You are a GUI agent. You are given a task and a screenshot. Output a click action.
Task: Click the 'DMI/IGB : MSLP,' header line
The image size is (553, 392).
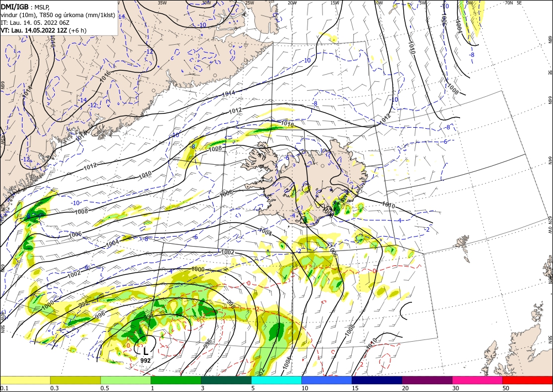(x=25, y=7)
